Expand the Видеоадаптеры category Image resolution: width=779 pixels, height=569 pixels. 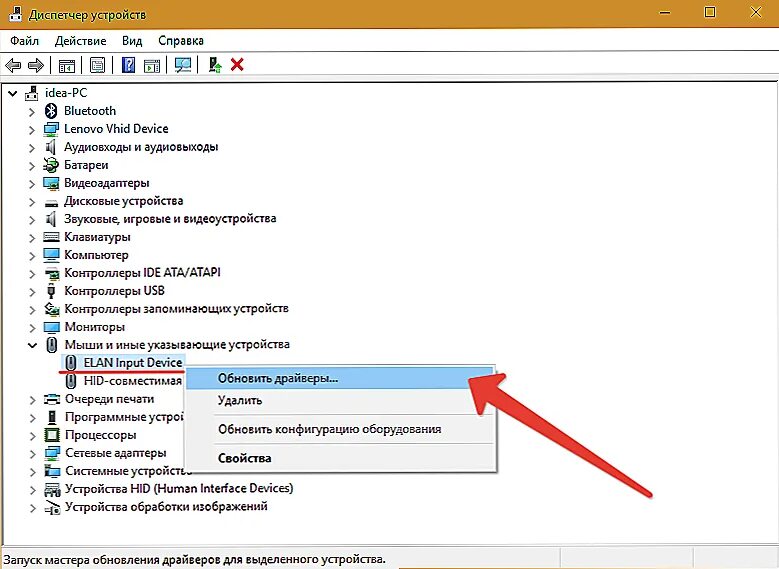32,184
